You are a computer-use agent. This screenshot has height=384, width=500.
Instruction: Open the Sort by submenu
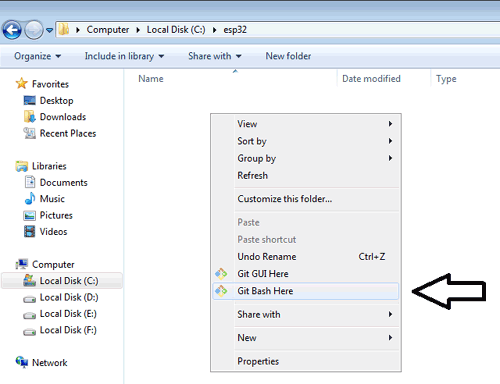click(x=306, y=141)
